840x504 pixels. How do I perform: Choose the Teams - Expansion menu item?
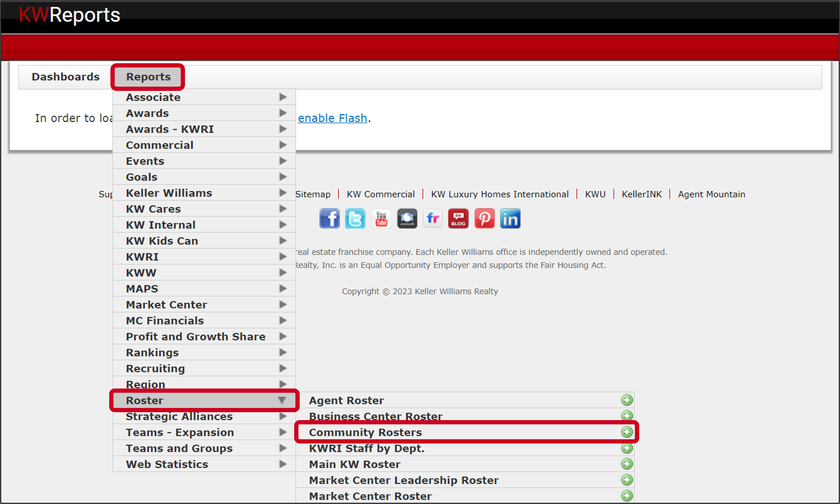(204, 432)
